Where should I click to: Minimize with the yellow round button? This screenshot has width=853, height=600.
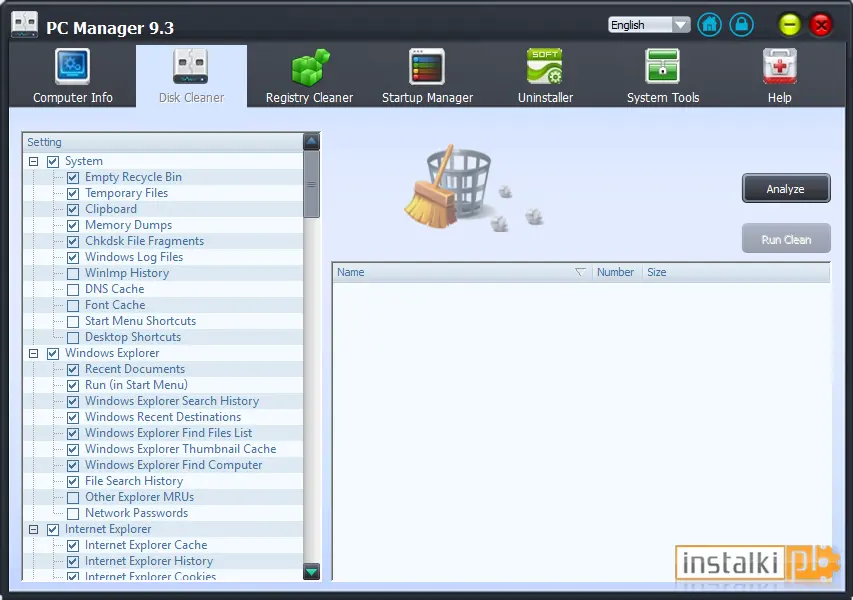(789, 24)
